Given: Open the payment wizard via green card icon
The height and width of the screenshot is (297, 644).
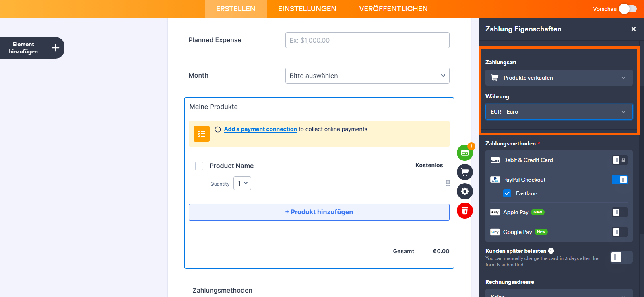Looking at the screenshot, I should click(x=464, y=152).
